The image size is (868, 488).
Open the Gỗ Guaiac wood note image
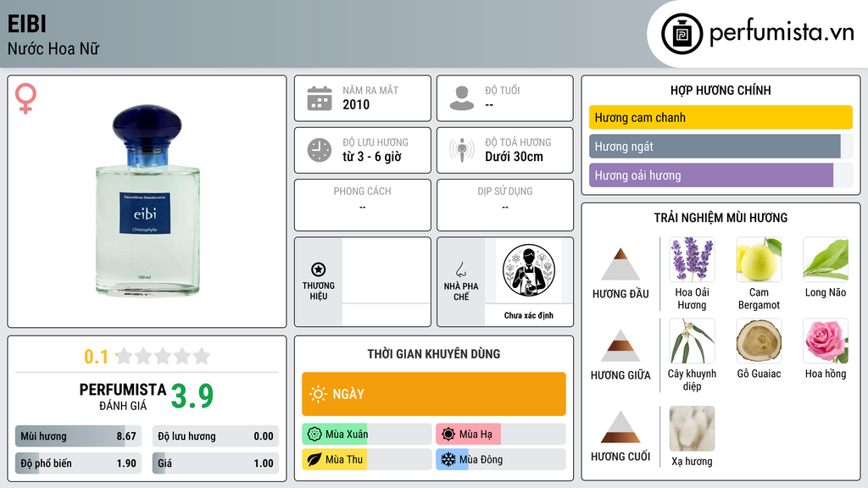[x=759, y=341]
